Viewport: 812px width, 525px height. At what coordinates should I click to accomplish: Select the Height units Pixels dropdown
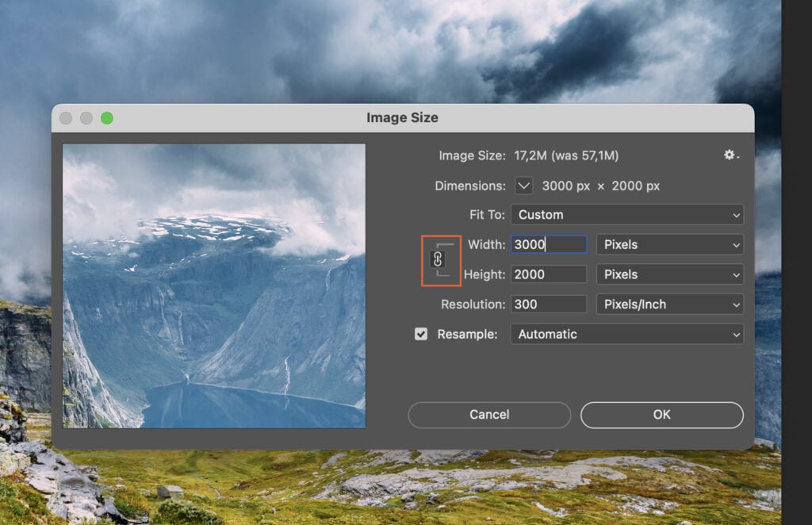point(669,274)
